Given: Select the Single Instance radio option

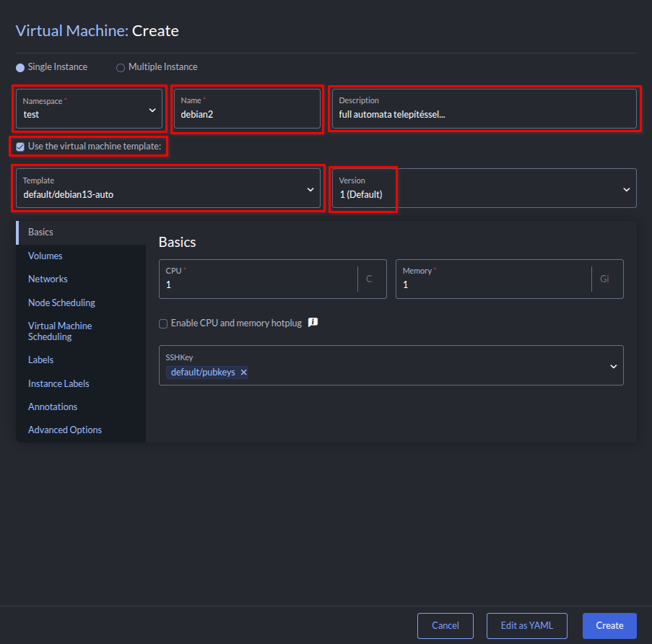Looking at the screenshot, I should coord(20,67).
